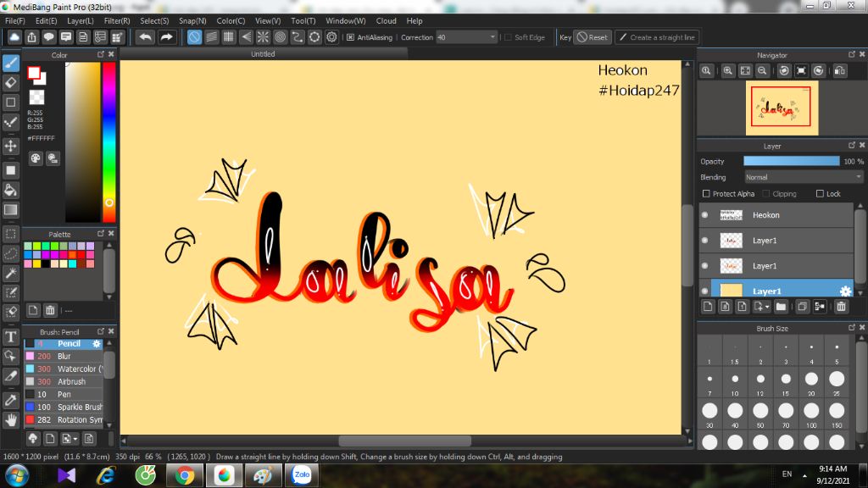
Task: Open the Select menu
Action: [x=154, y=21]
